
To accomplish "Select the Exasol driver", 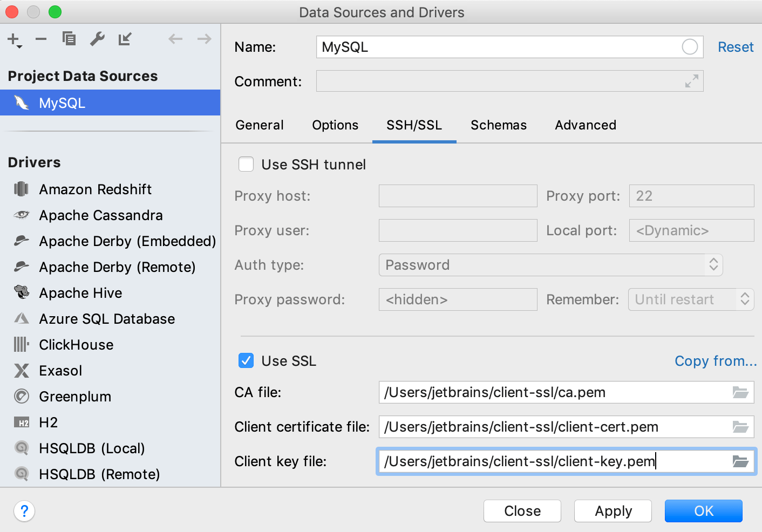I will click(110, 371).
